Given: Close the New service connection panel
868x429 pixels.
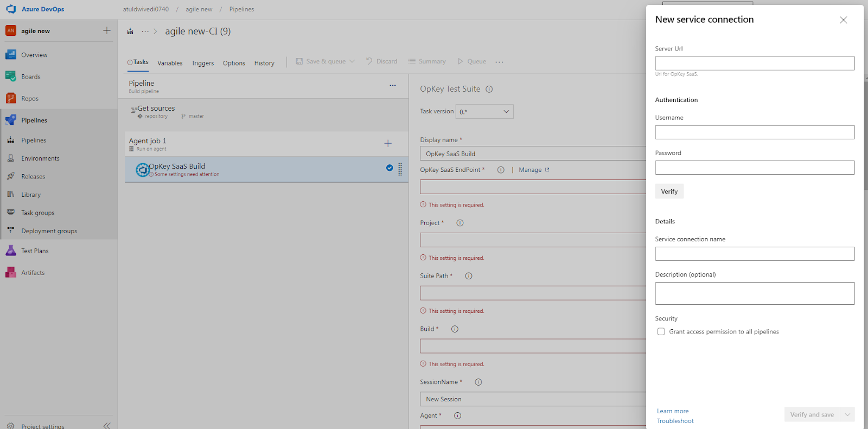Looking at the screenshot, I should tap(844, 20).
